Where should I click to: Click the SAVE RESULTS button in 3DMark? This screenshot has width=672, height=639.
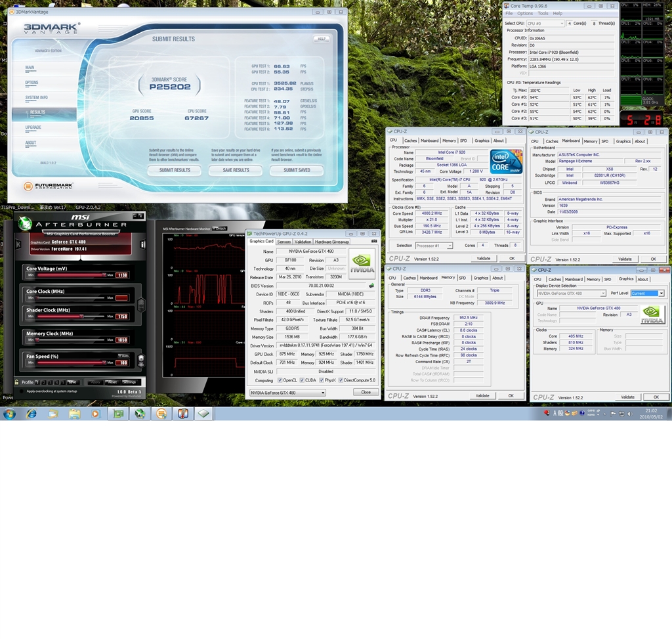click(236, 170)
